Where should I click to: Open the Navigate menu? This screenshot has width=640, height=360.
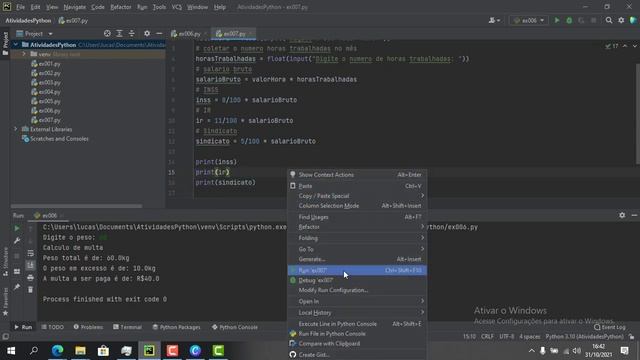click(x=75, y=7)
